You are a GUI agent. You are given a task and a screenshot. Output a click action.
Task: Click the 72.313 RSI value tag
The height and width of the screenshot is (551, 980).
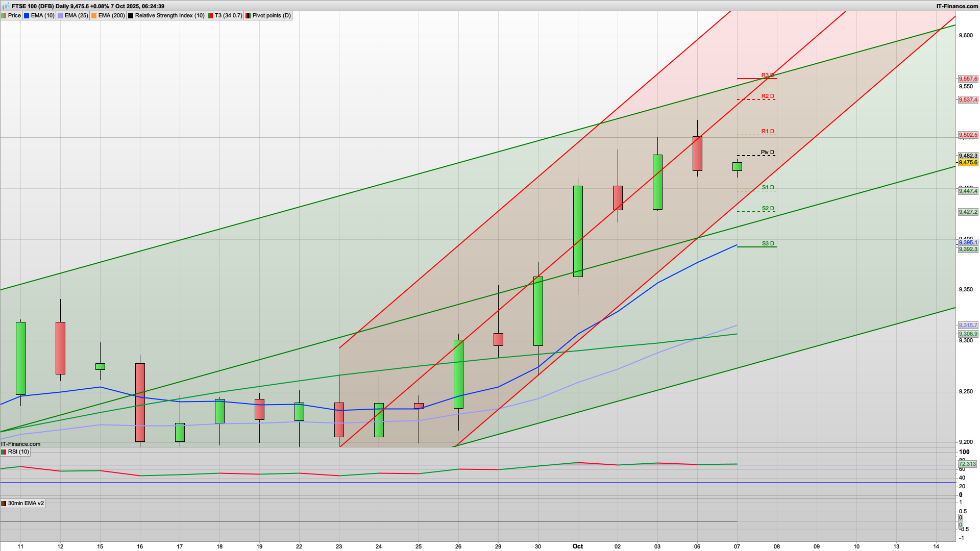pyautogui.click(x=967, y=464)
